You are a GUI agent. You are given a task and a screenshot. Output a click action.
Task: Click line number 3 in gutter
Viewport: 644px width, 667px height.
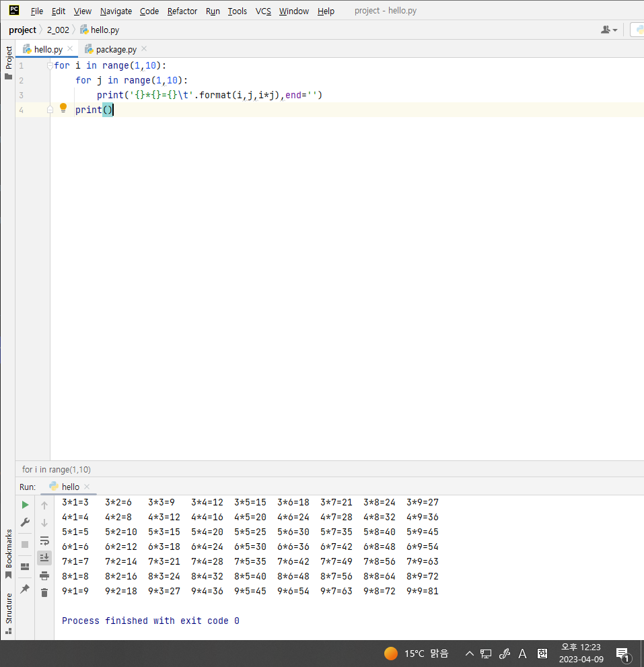click(x=22, y=96)
